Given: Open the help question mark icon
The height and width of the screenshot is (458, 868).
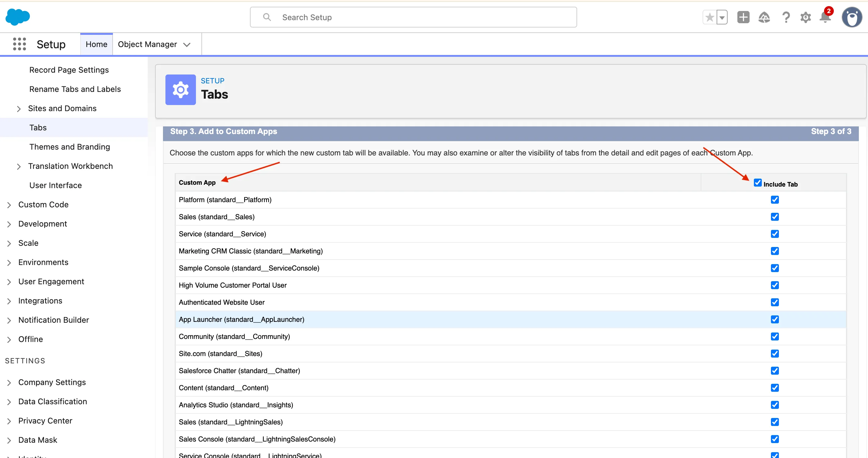Looking at the screenshot, I should tap(786, 17).
